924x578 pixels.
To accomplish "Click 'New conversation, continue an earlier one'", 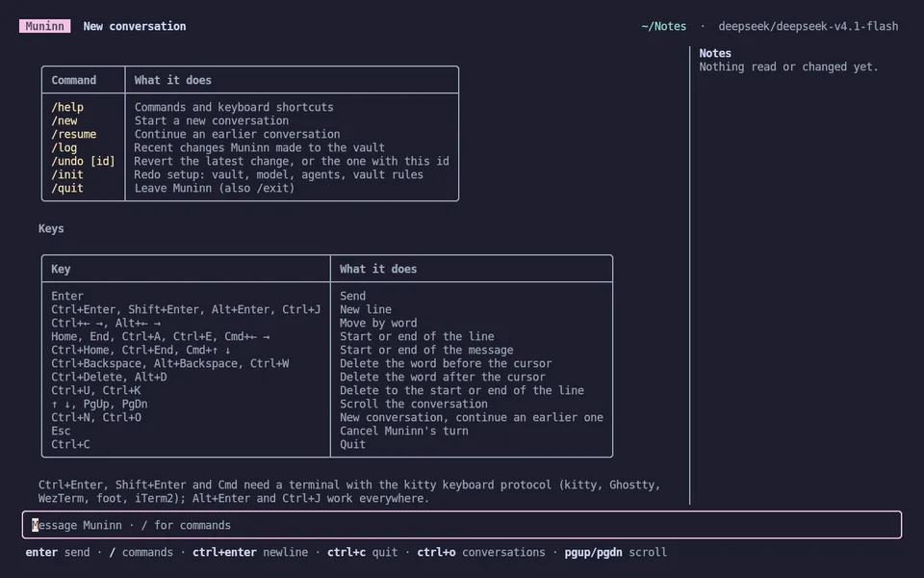I will (x=472, y=417).
